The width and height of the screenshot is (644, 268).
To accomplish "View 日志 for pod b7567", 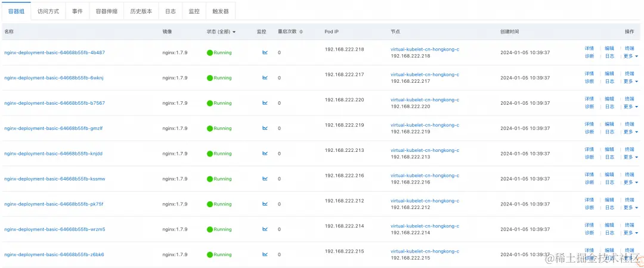I will coord(609,107).
